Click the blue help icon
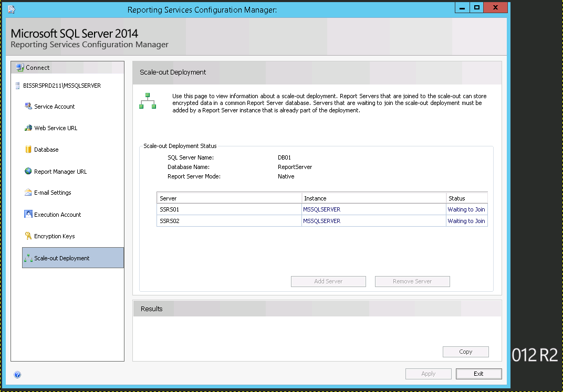This screenshot has width=563, height=392. [x=17, y=375]
